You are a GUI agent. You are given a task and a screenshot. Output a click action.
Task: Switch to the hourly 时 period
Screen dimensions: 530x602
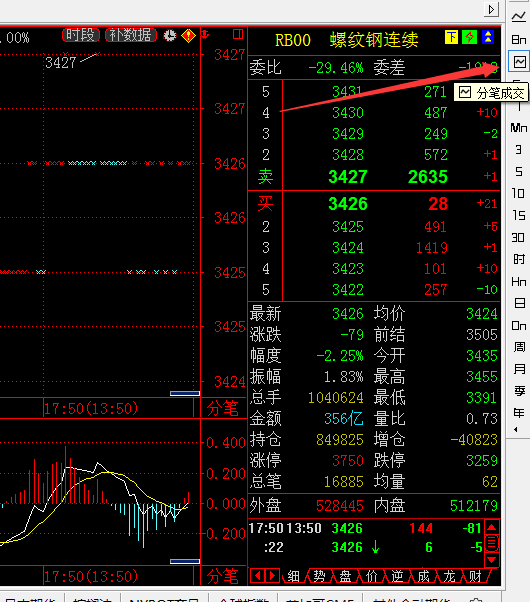click(518, 259)
